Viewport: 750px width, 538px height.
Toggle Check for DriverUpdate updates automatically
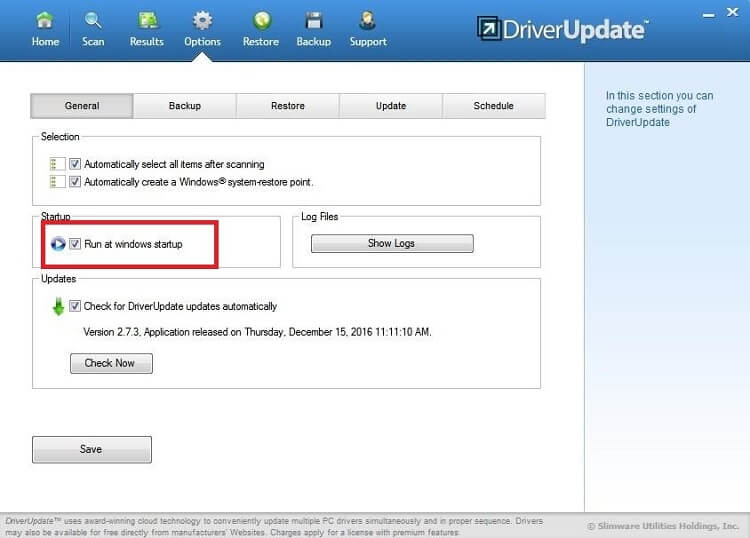click(x=75, y=306)
